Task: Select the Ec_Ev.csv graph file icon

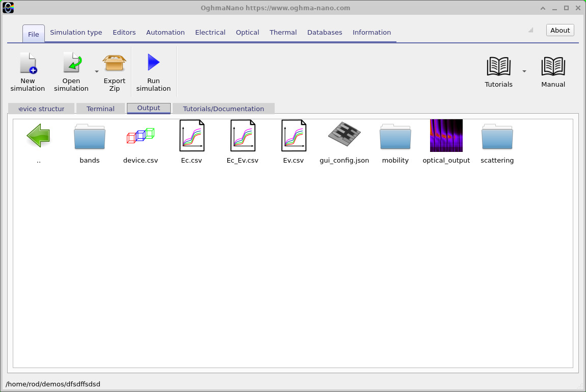Action: click(243, 136)
